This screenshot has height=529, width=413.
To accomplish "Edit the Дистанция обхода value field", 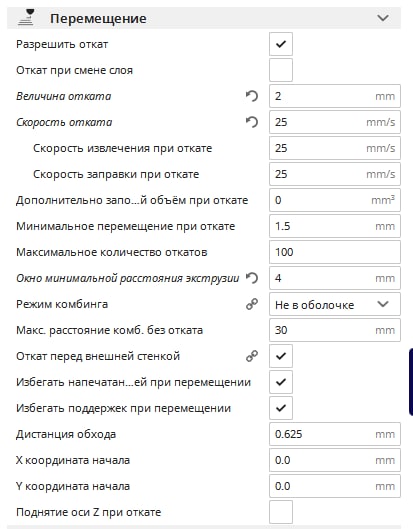I will click(x=335, y=434).
